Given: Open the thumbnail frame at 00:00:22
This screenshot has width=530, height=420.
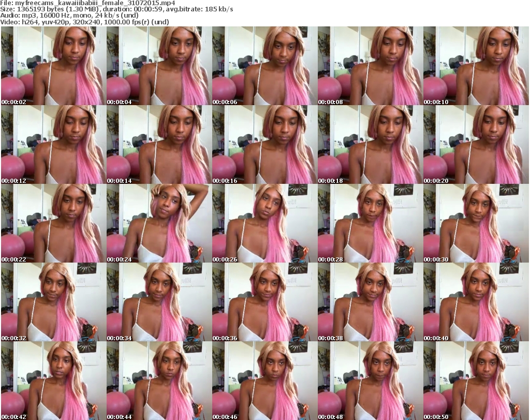Looking at the screenshot, I should 53,224.
